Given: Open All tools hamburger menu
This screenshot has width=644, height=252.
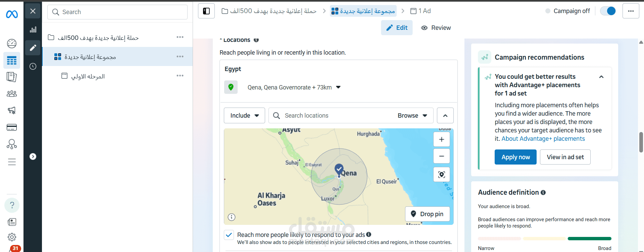Looking at the screenshot, I should click(x=12, y=162).
